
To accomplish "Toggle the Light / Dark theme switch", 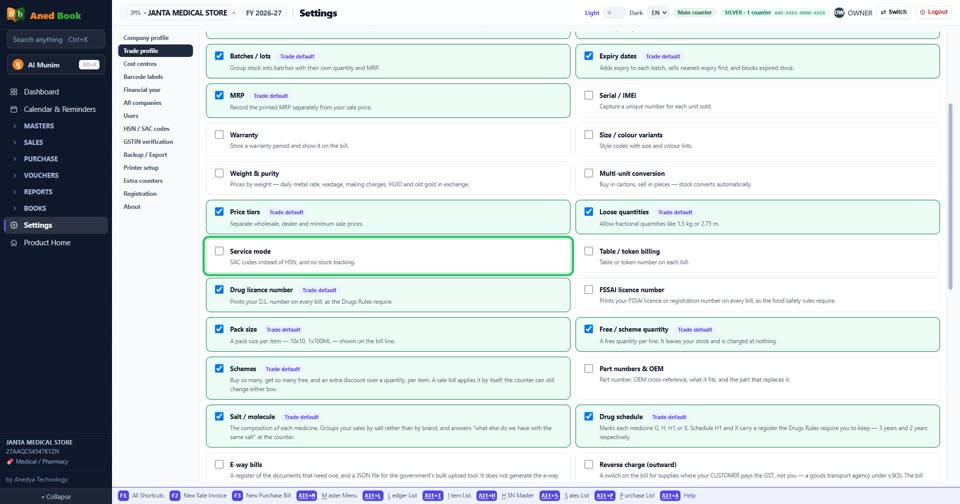I will click(x=614, y=12).
